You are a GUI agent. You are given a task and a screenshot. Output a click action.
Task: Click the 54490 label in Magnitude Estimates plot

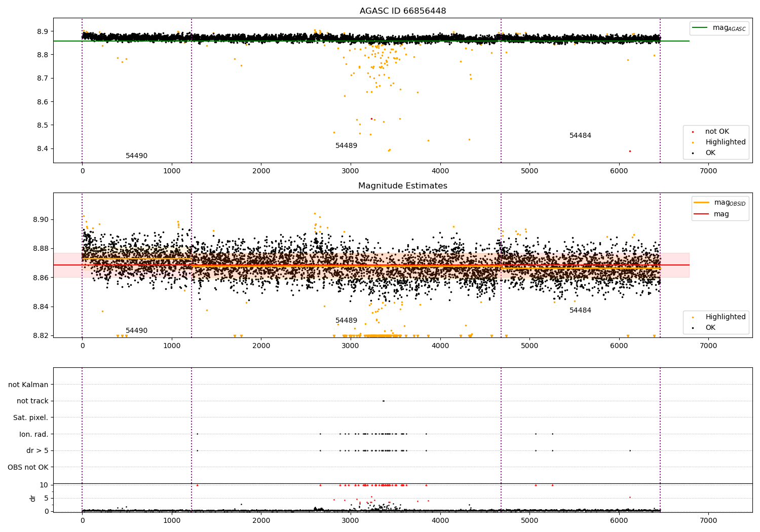point(137,331)
